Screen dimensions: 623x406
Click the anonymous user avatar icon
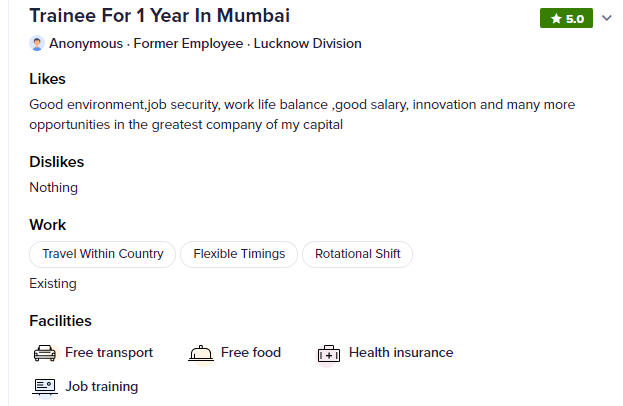coord(37,43)
